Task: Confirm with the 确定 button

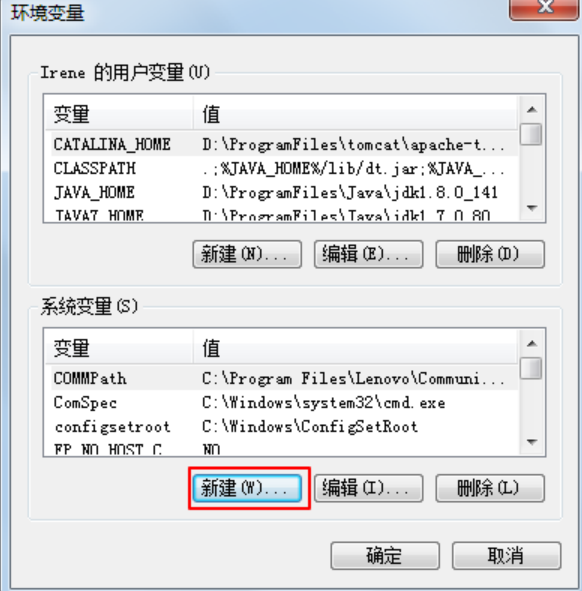Action: pyautogui.click(x=385, y=556)
